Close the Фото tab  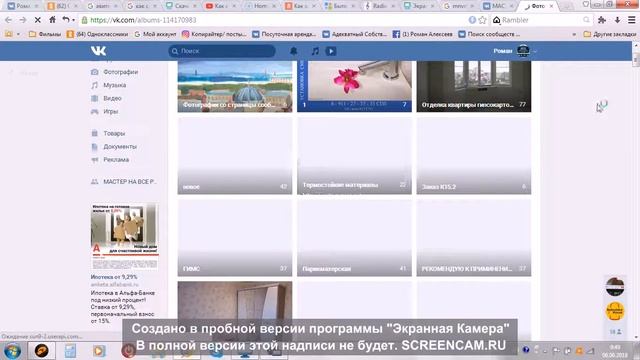pos(551,6)
